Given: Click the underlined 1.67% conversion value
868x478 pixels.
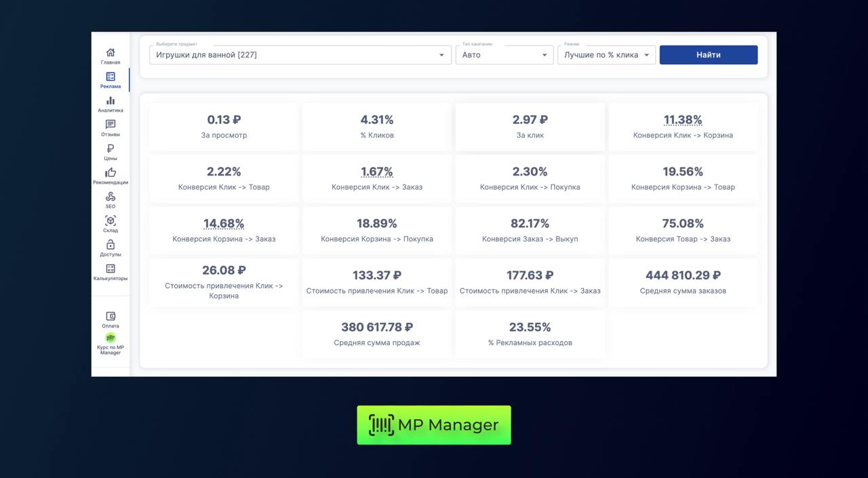Looking at the screenshot, I should coord(377,172).
